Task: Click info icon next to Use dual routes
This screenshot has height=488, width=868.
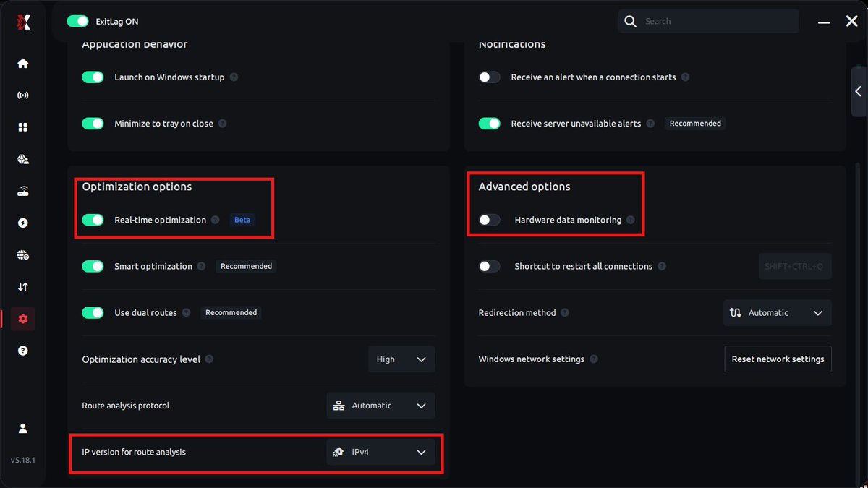Action: 186,313
